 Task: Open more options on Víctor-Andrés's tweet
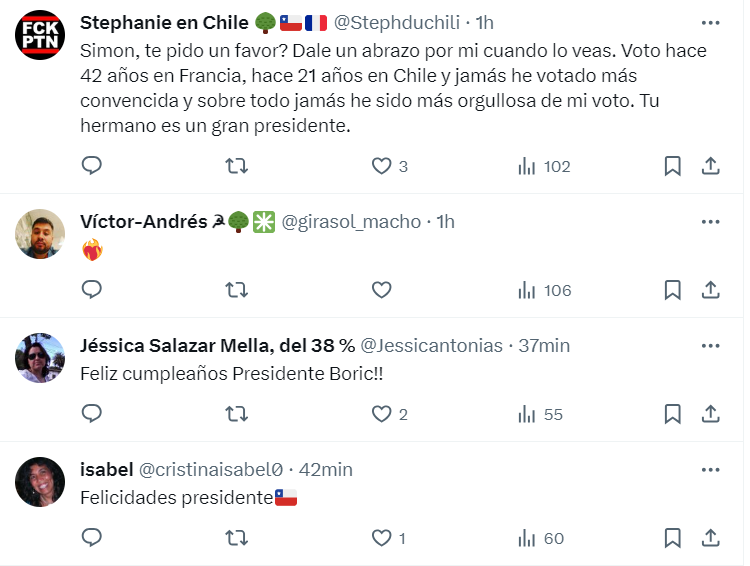click(710, 221)
